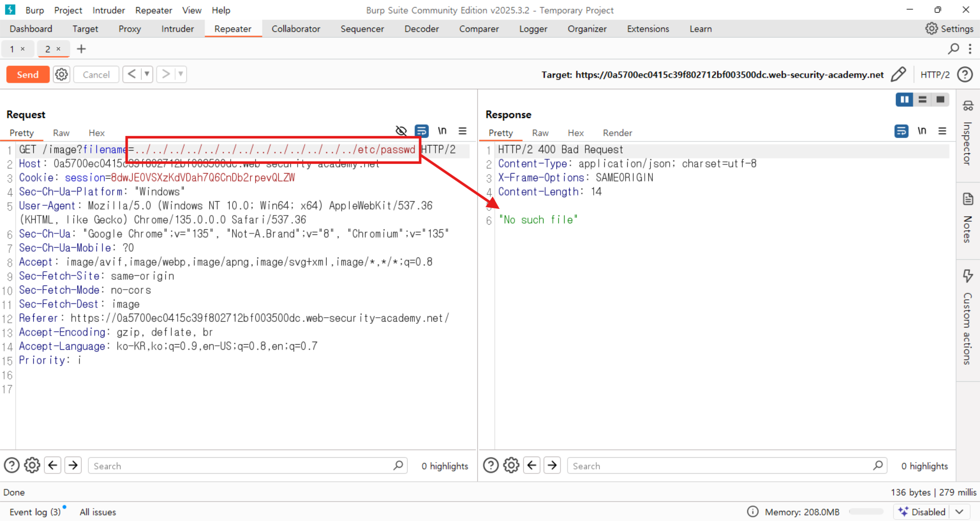This screenshot has height=521, width=980.
Task: Switch to Hex view in Request panel
Action: click(x=96, y=133)
